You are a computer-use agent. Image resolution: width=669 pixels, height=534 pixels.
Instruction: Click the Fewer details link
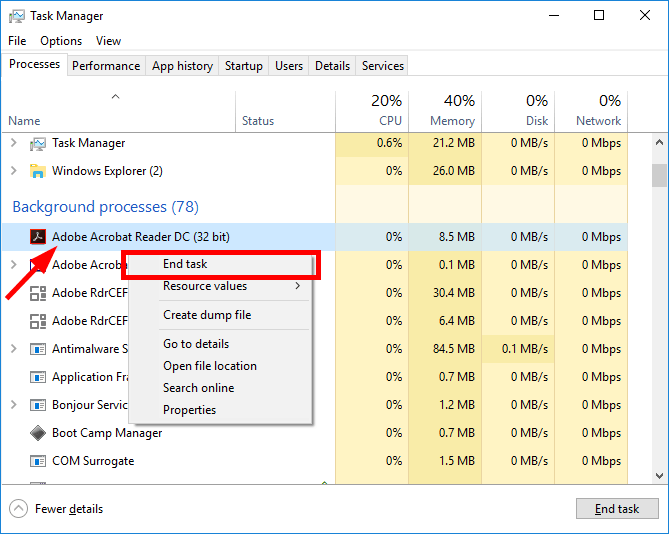click(69, 509)
